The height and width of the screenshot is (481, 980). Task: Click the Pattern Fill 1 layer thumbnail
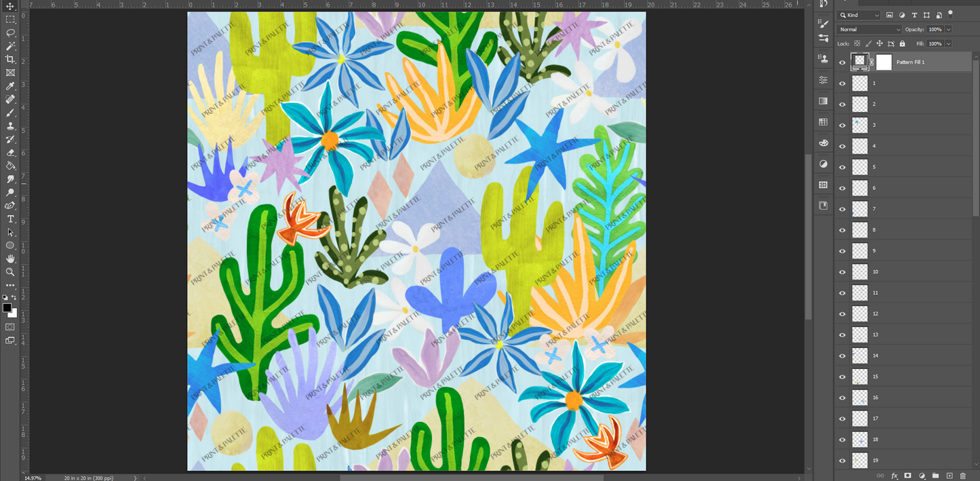click(859, 62)
